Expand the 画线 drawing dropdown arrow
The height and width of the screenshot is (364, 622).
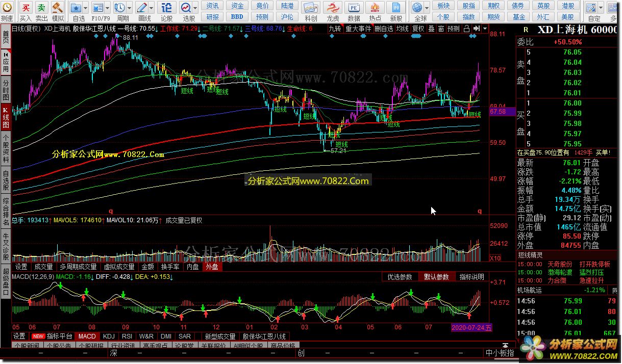click(x=152, y=8)
